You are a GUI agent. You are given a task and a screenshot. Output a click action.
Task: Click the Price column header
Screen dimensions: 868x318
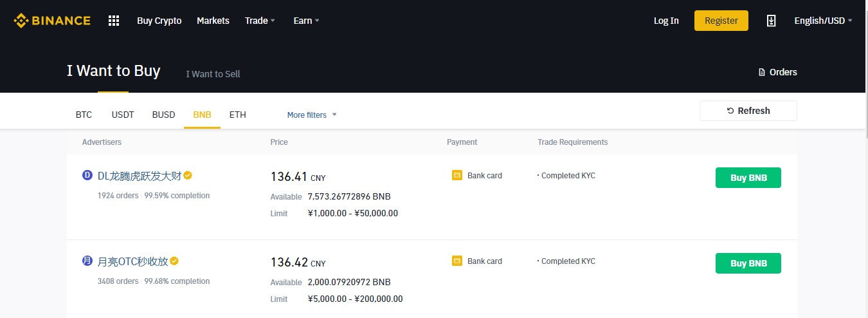(x=279, y=142)
